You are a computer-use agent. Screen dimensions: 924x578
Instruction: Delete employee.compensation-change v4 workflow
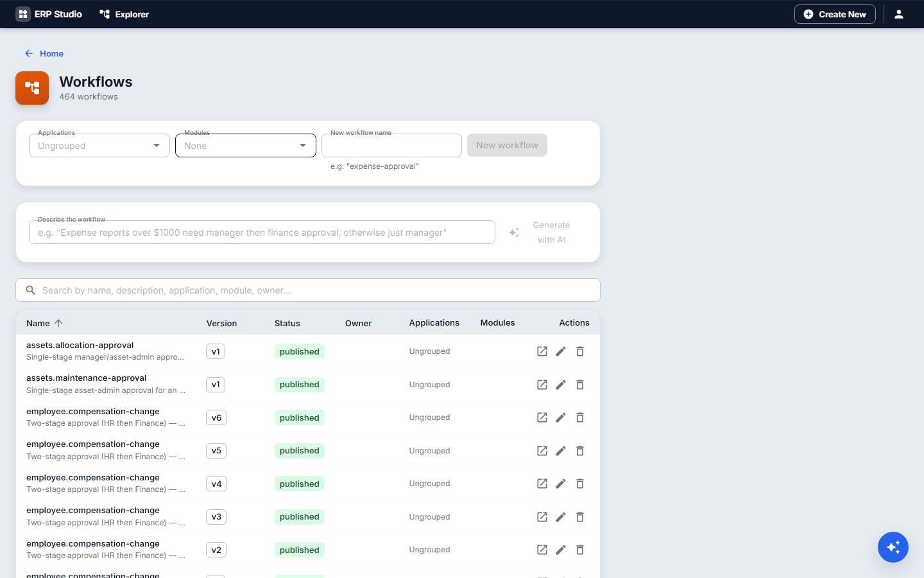580,484
